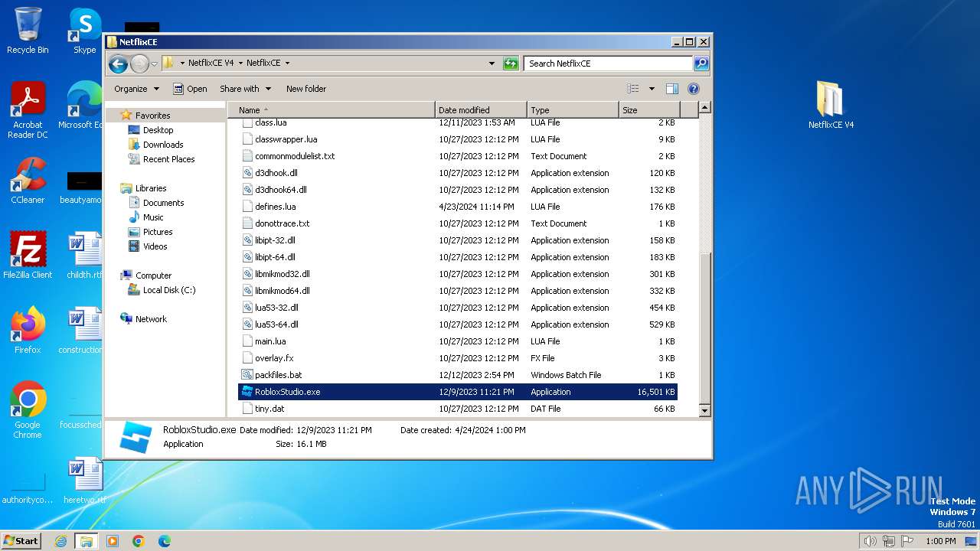Viewport: 980px width, 551px height.
Task: Select Downloads in Favorites
Action: (163, 145)
